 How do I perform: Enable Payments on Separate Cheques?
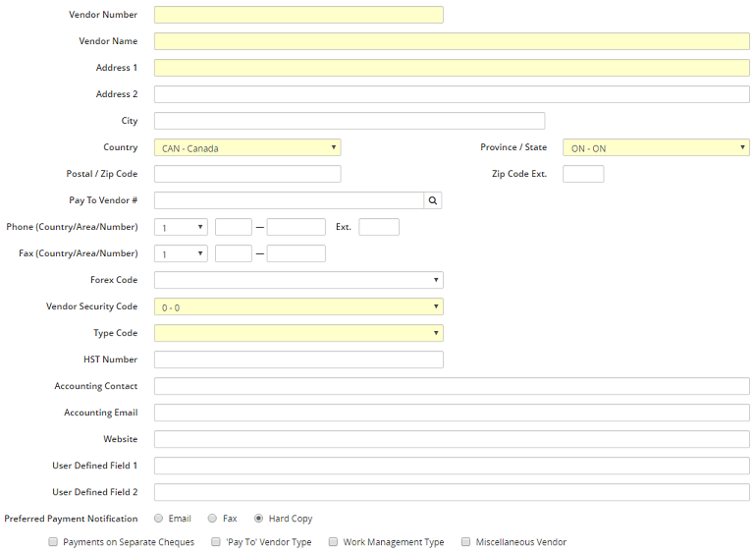53,542
